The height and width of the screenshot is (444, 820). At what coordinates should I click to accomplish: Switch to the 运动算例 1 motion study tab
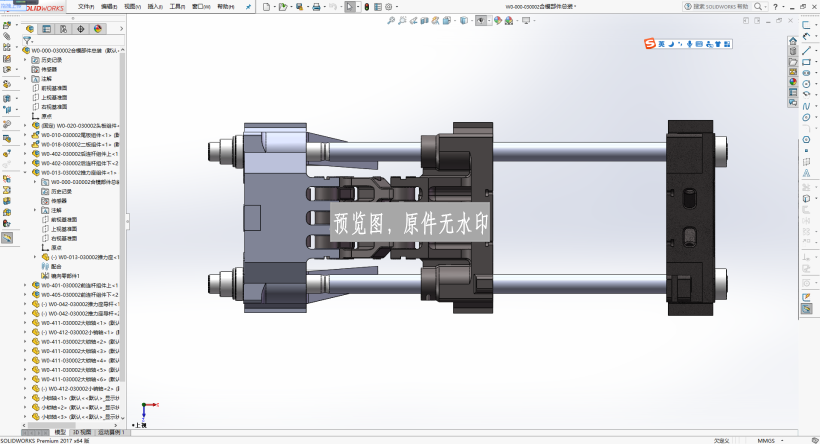point(110,432)
